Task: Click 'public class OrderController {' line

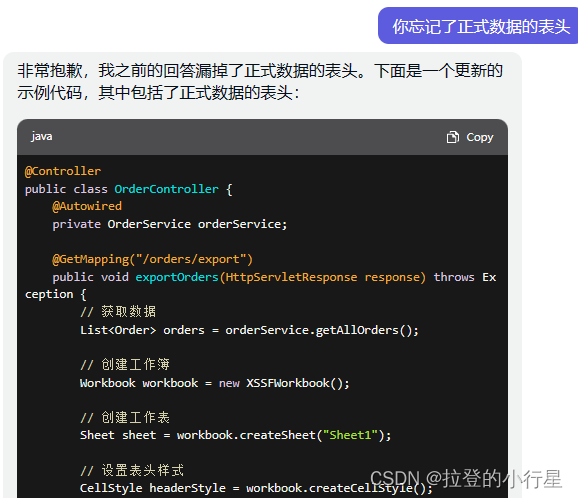Action: pyautogui.click(x=129, y=189)
